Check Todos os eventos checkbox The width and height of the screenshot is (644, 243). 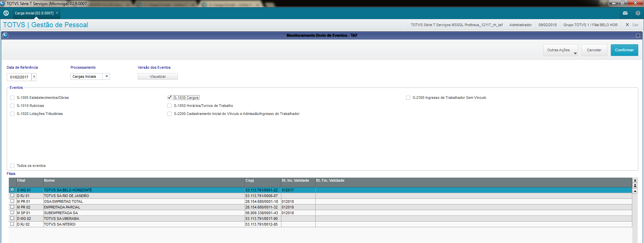[x=12, y=166]
